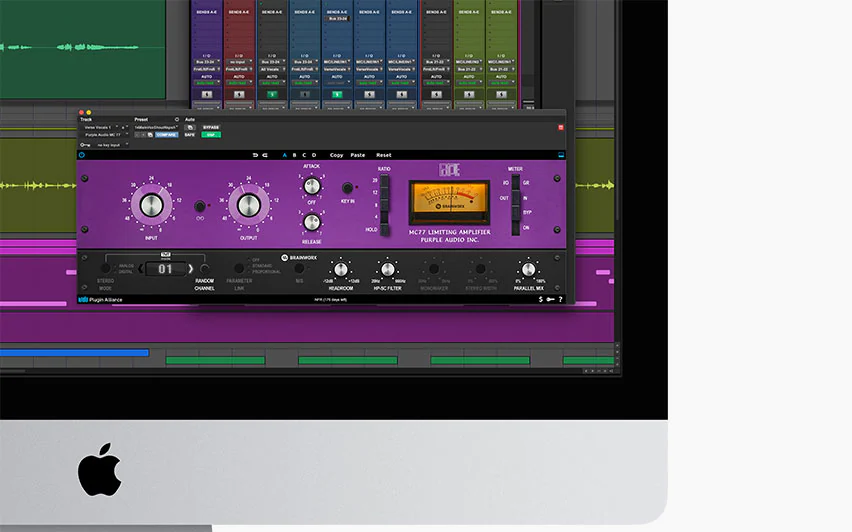Toggle the BYPASS button

point(211,127)
